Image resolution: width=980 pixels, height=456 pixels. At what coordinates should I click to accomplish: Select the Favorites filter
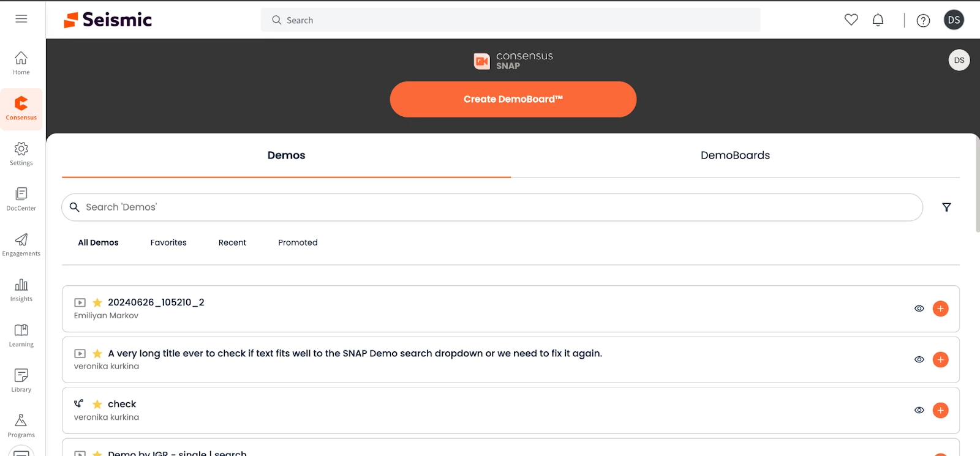click(x=168, y=242)
